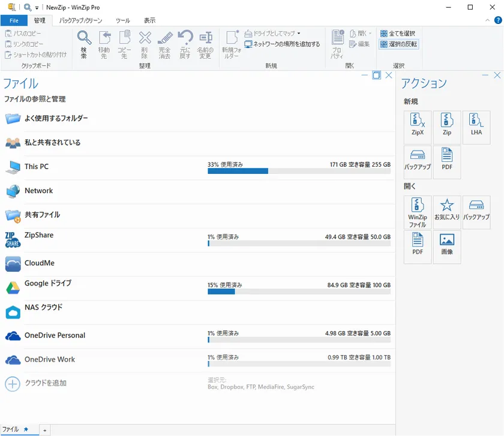Image resolution: width=504 pixels, height=436 pixels.
Task: Open the 検索 search tool in ribbon
Action: click(84, 44)
